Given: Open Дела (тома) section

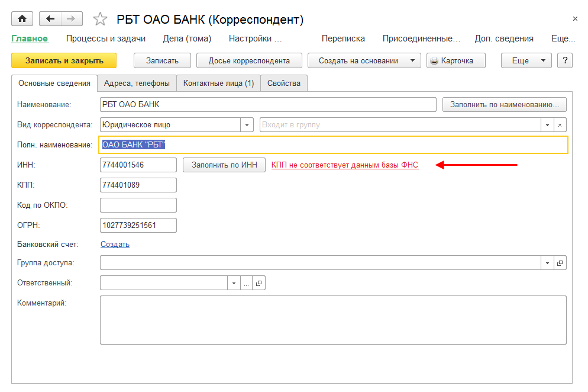Looking at the screenshot, I should pyautogui.click(x=187, y=38).
